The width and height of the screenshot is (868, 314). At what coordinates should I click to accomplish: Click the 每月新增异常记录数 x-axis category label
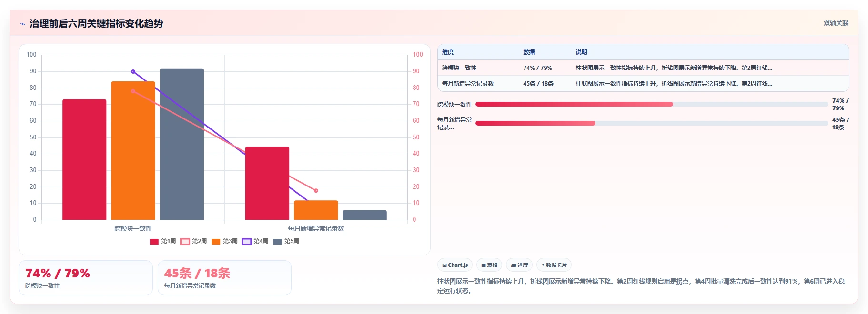pyautogui.click(x=316, y=228)
